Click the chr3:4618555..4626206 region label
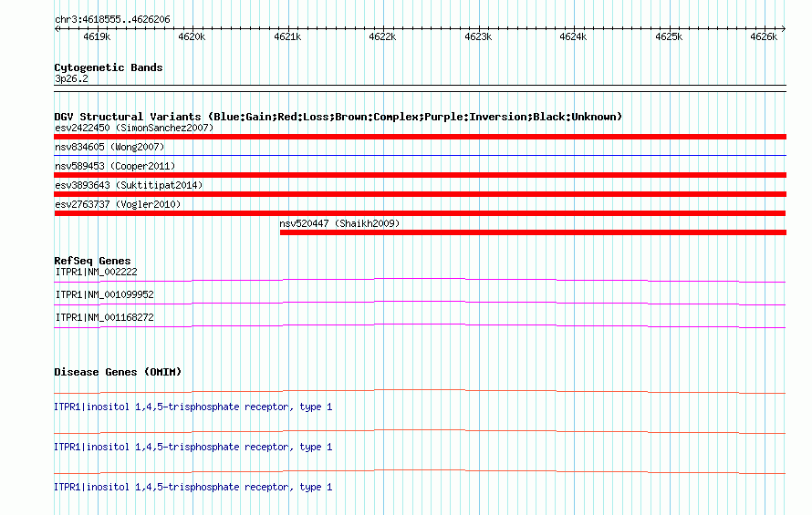This screenshot has height=515, width=812. [x=112, y=19]
